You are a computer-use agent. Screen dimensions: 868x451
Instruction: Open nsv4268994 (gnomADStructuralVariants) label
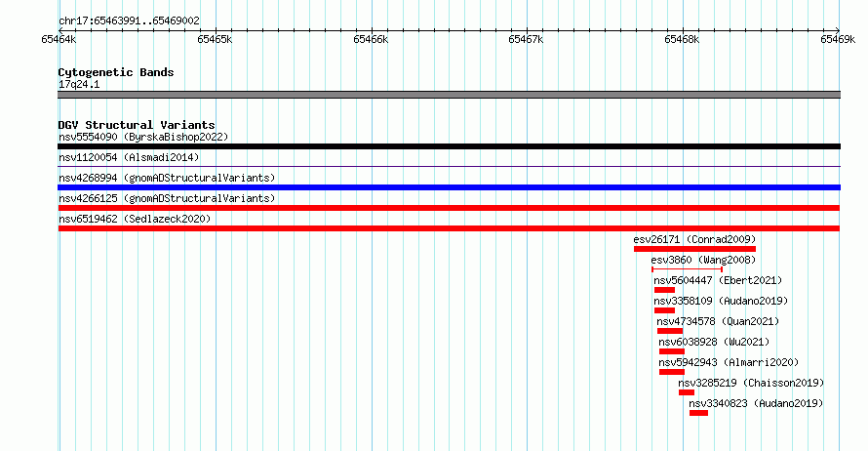(x=167, y=178)
